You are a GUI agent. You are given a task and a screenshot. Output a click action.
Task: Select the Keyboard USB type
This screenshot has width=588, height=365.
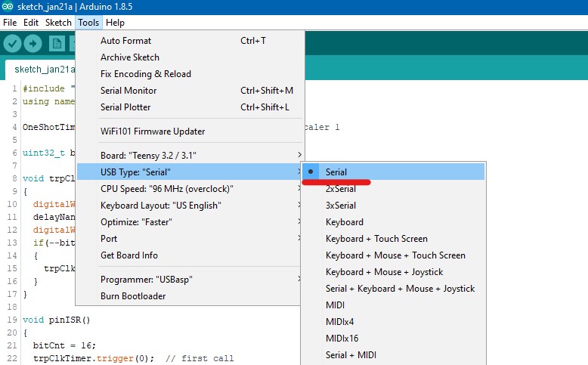tap(393, 221)
